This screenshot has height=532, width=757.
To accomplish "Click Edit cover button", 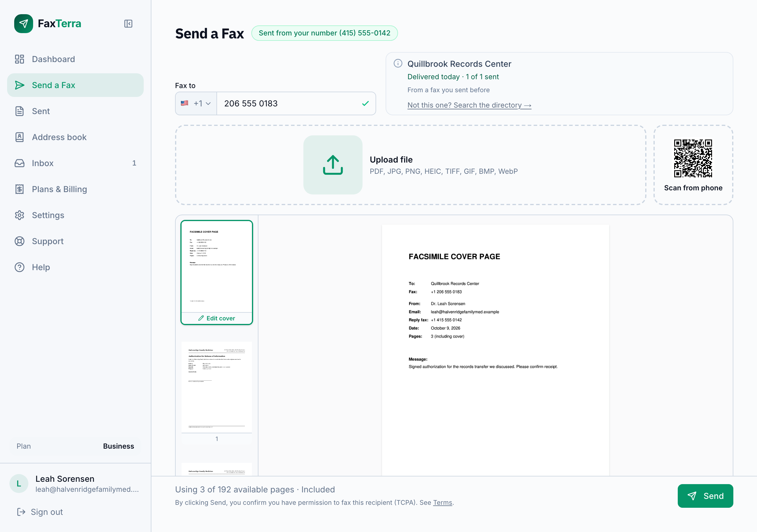I will tap(217, 318).
